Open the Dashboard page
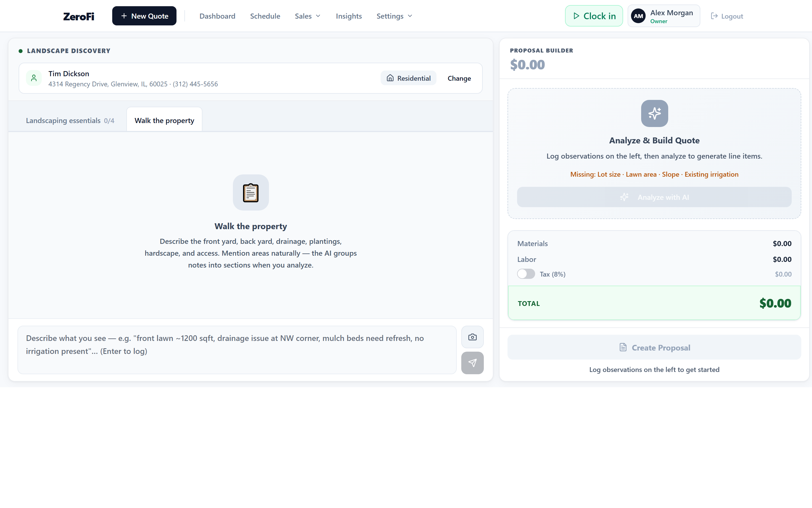This screenshot has width=812, height=508. coord(217,16)
